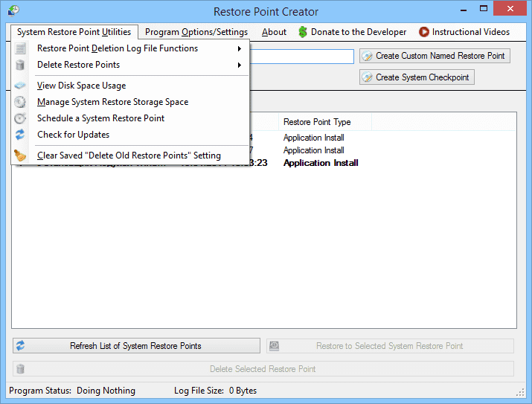
Task: Click the Restore Point Type column header
Action: point(317,122)
